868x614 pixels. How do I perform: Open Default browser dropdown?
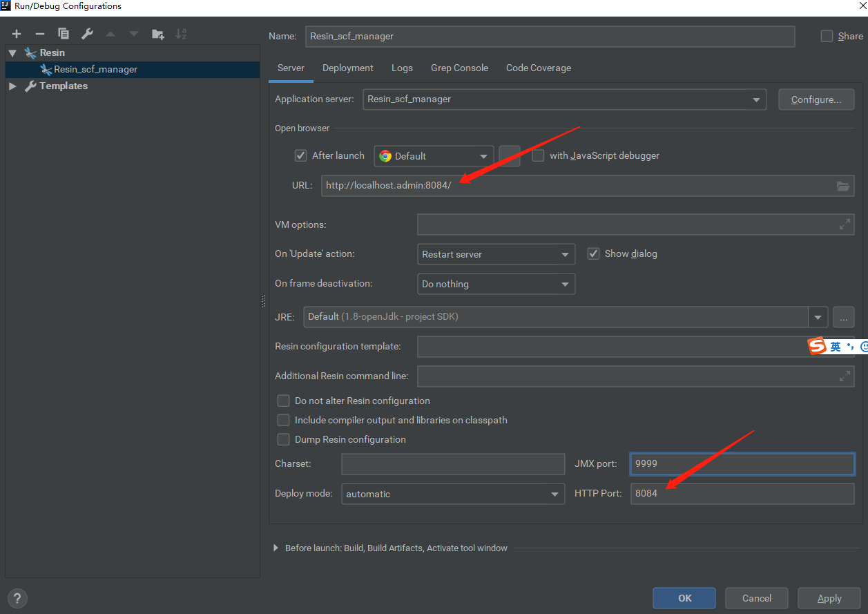click(x=434, y=156)
